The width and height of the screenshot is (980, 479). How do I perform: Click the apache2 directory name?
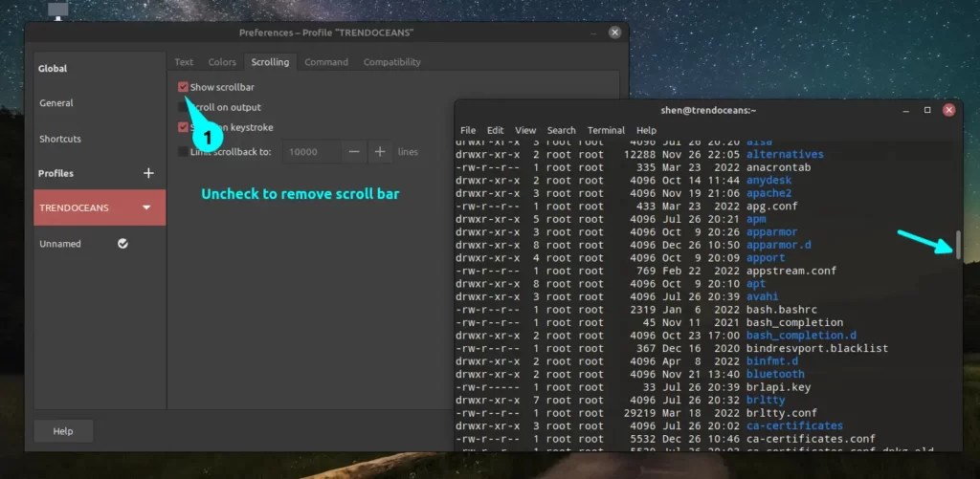pos(768,193)
